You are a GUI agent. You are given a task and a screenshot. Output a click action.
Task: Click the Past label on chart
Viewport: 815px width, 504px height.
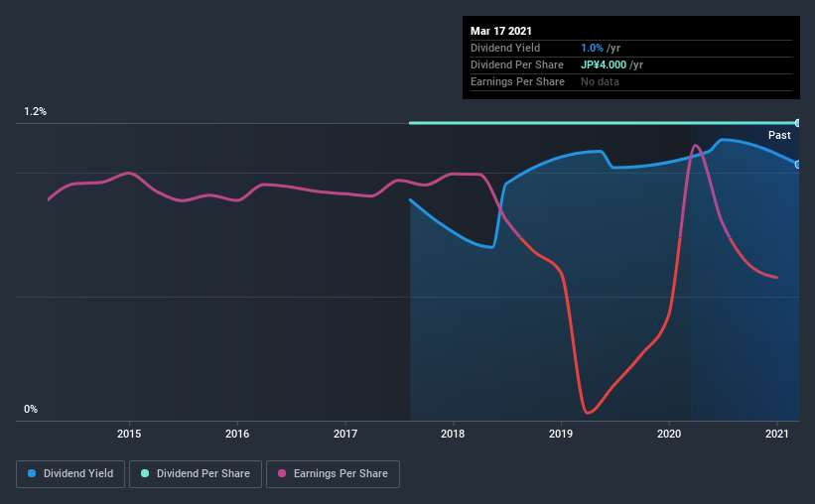pyautogui.click(x=779, y=135)
